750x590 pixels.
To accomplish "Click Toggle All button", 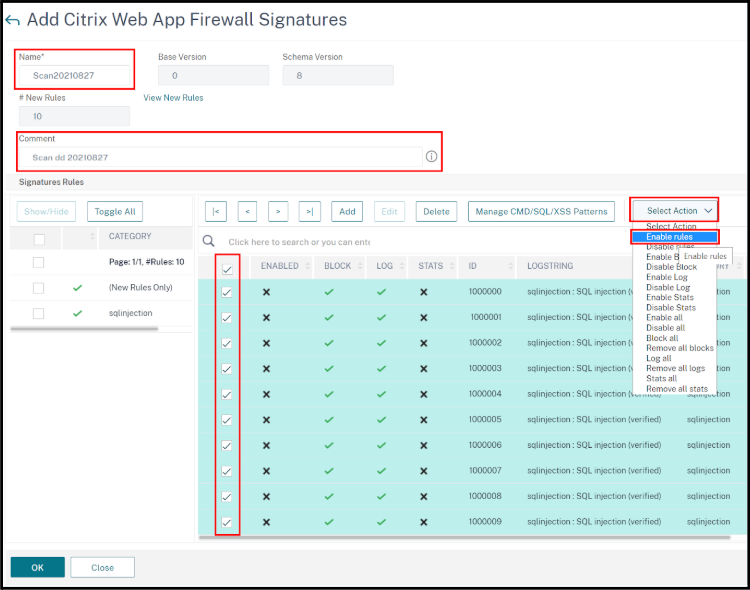I will tap(115, 212).
